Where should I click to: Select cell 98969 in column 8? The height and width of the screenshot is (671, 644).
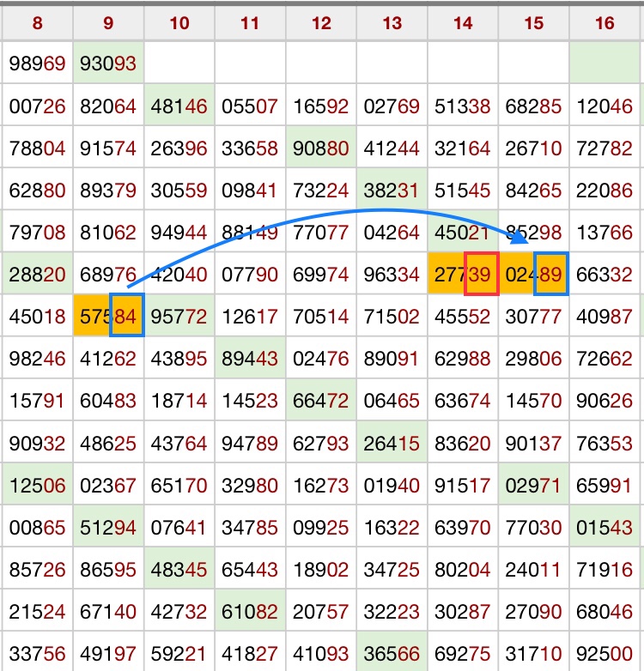37,63
